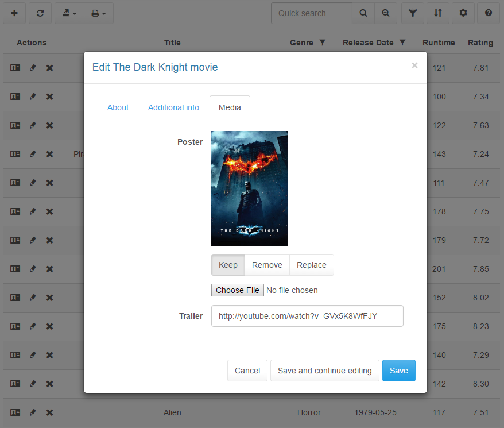The height and width of the screenshot is (428, 504).
Task: Open the filter builder funnel icon
Action: pyautogui.click(x=412, y=13)
